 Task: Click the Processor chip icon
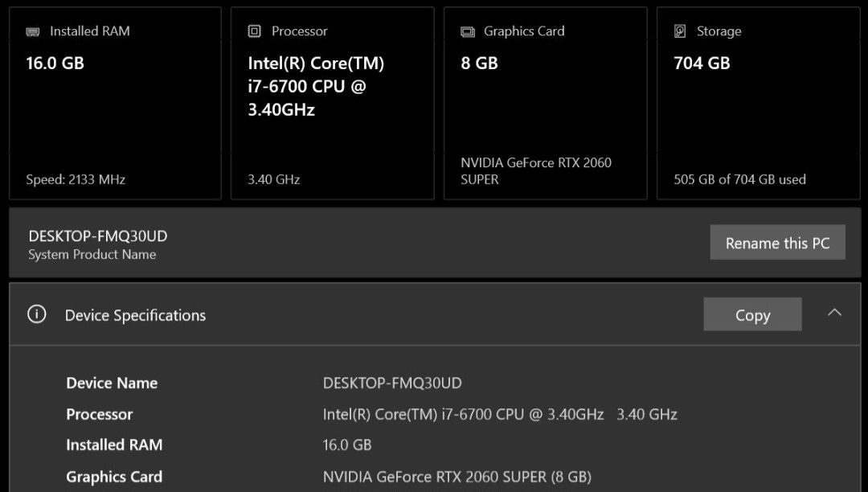[255, 30]
